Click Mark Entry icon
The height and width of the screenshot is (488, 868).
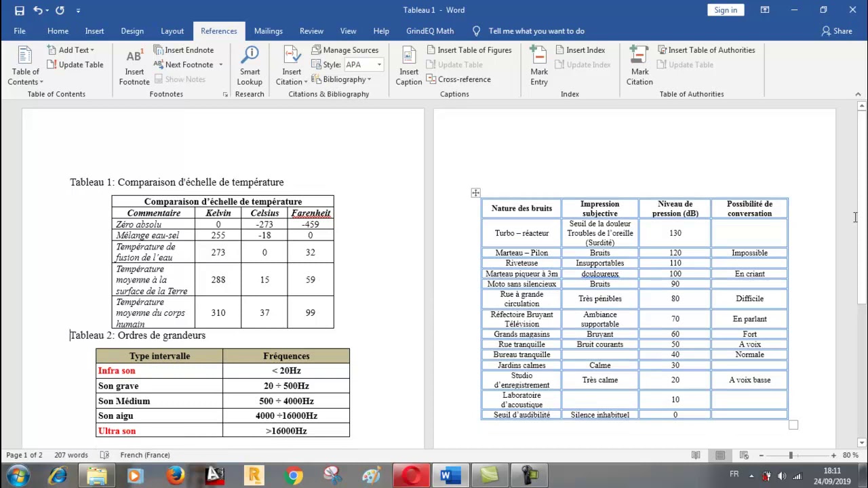(x=539, y=66)
